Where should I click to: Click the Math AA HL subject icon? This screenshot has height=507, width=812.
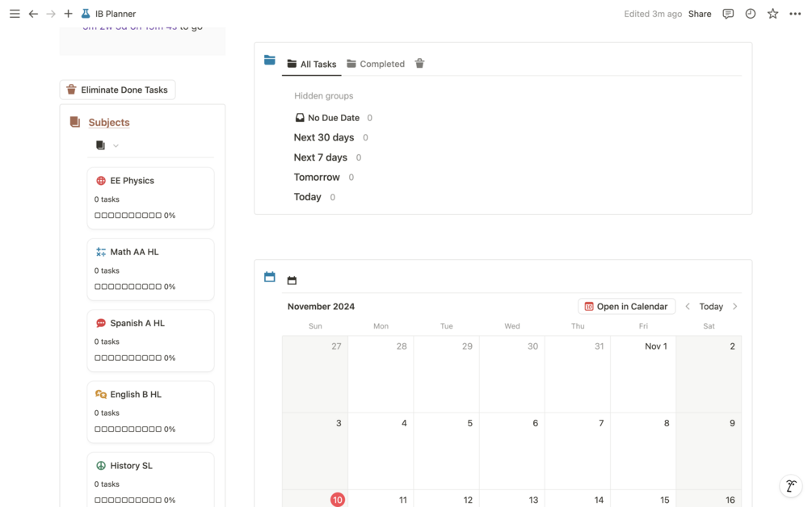pyautogui.click(x=102, y=251)
